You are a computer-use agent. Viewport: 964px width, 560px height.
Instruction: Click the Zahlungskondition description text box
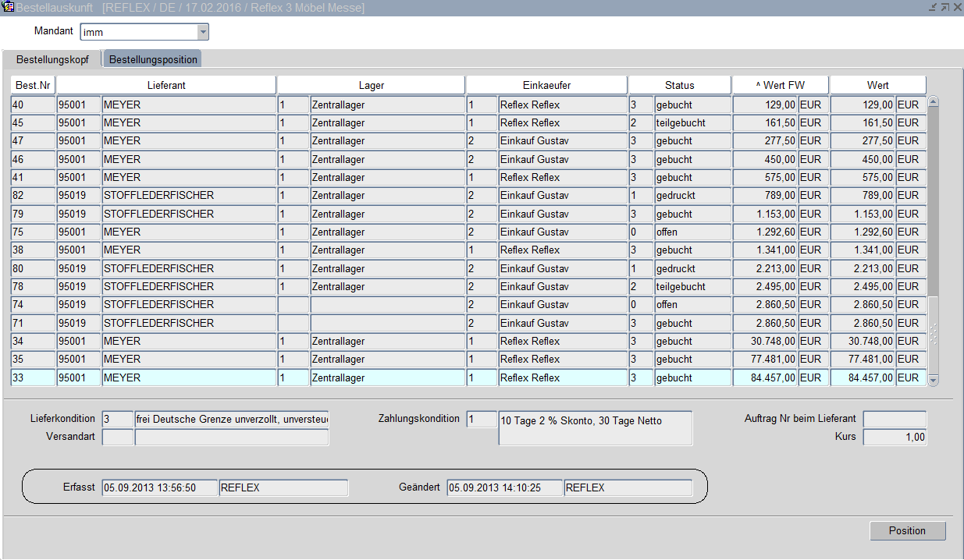tap(595, 428)
